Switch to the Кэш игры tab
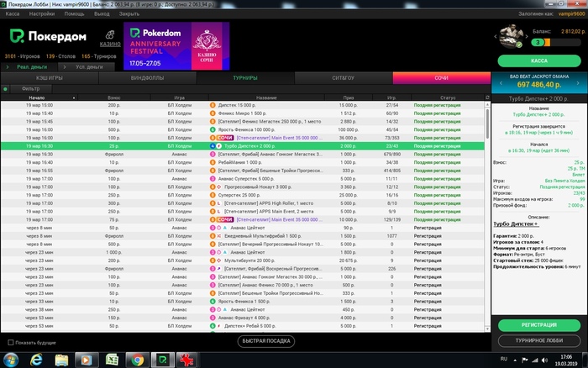The width and height of the screenshot is (588, 368). click(x=50, y=78)
